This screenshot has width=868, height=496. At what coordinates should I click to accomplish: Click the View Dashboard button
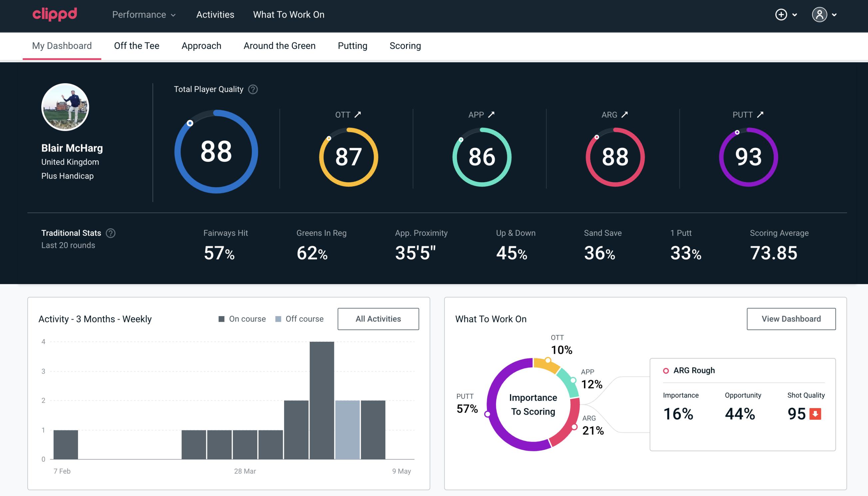[x=791, y=318]
